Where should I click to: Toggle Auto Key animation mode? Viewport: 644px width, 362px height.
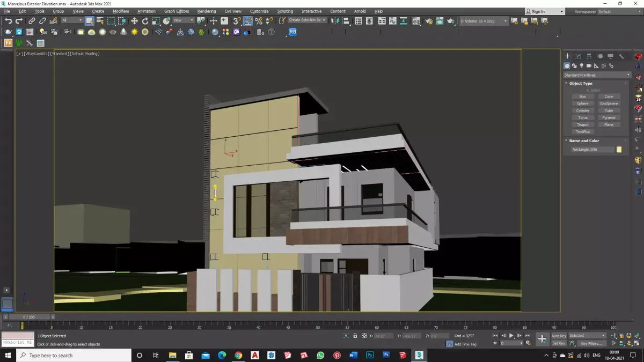click(x=559, y=336)
